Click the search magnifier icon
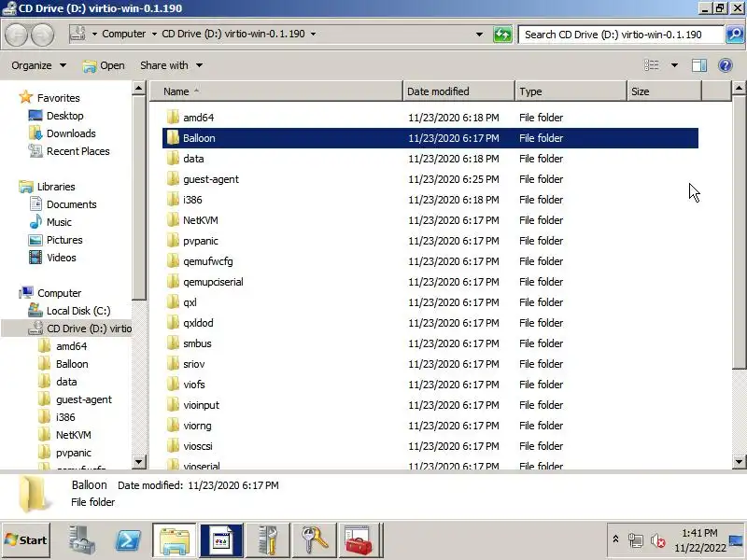The image size is (747, 560). click(735, 35)
